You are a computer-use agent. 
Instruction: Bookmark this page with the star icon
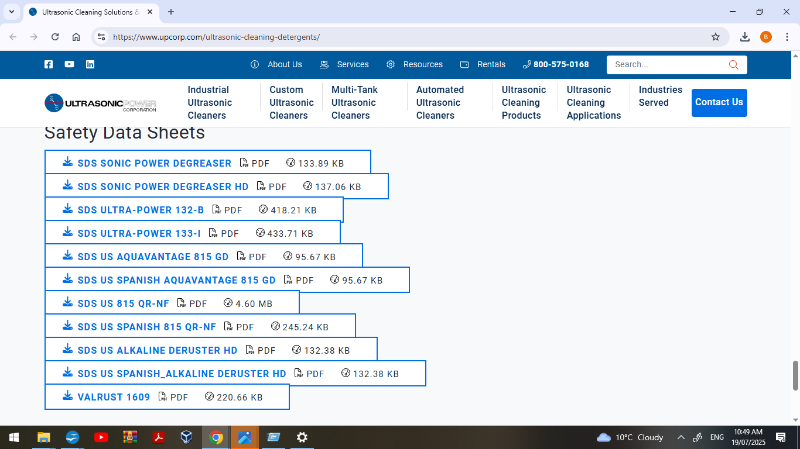click(x=715, y=37)
